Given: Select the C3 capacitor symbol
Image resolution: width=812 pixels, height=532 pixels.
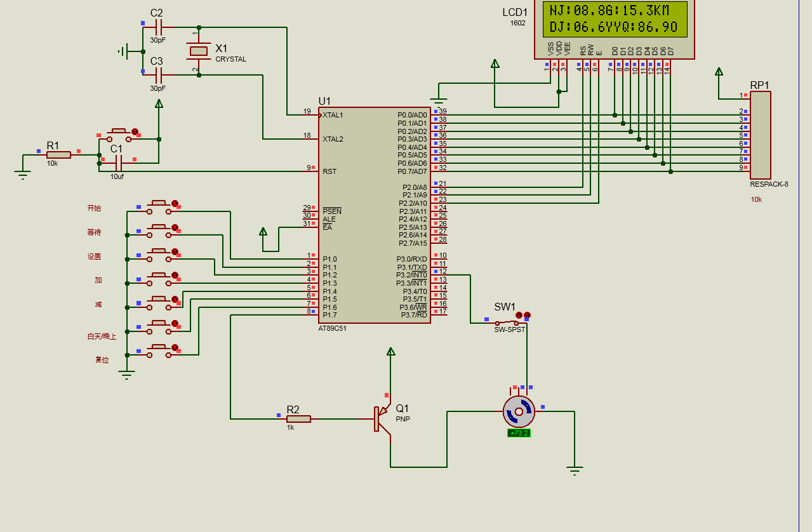Looking at the screenshot, I should click(x=159, y=75).
